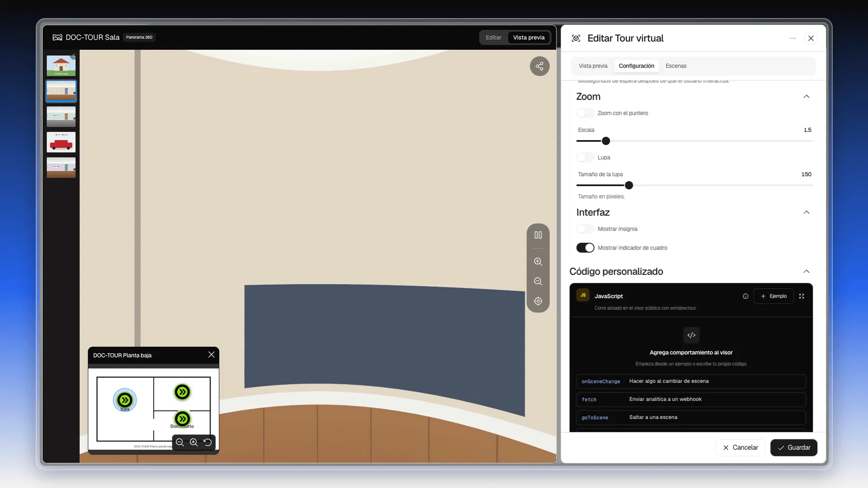
Task: Turn on the Lupa toggle
Action: 585,158
